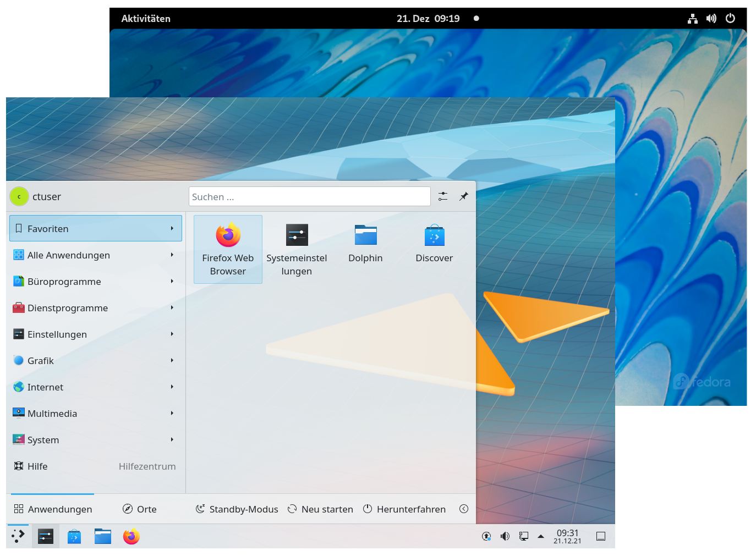Screen dimensions: 756x556
Task: Expand the Internet category
Action: click(95, 387)
